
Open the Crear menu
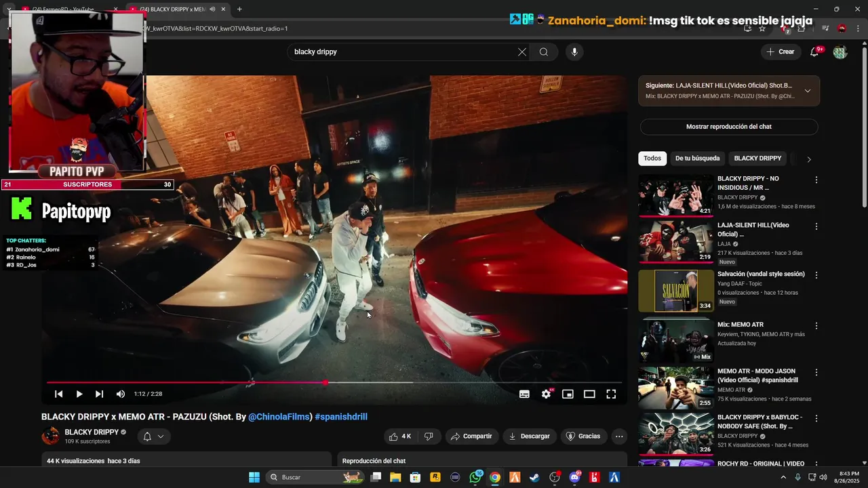click(781, 52)
